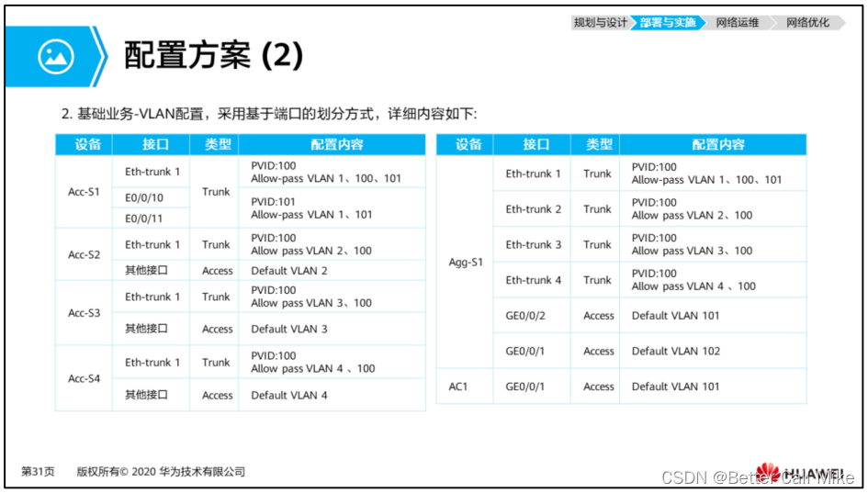
Task: Select the Acc-S2 device cell
Action: [x=84, y=254]
